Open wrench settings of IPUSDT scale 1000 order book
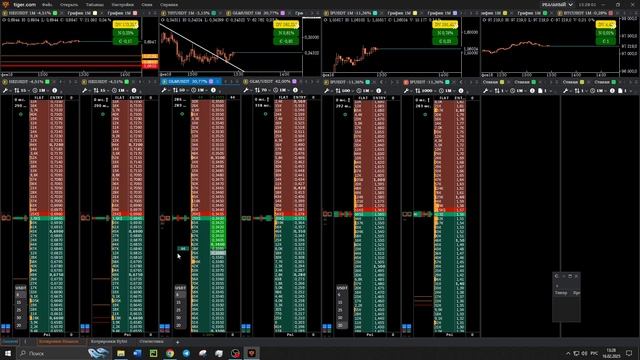 pos(407,90)
